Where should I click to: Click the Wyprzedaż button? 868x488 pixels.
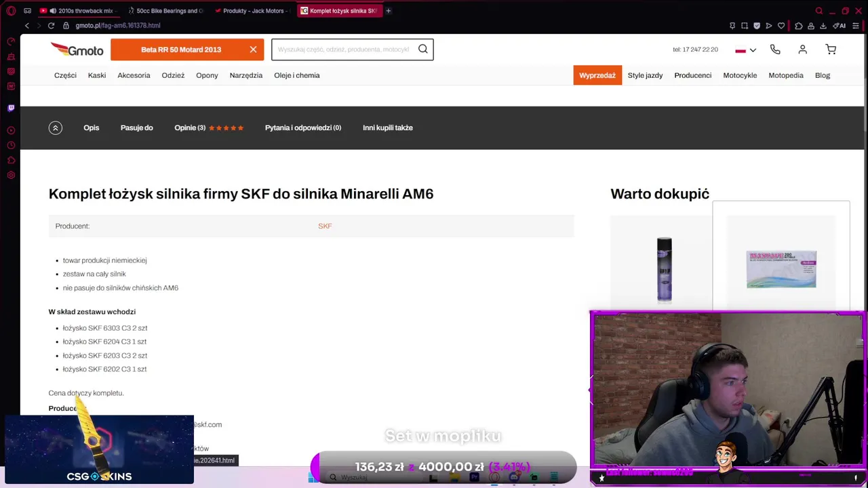point(597,75)
